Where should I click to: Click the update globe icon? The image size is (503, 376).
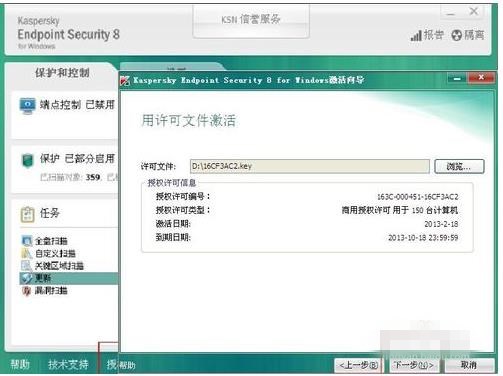click(x=26, y=278)
